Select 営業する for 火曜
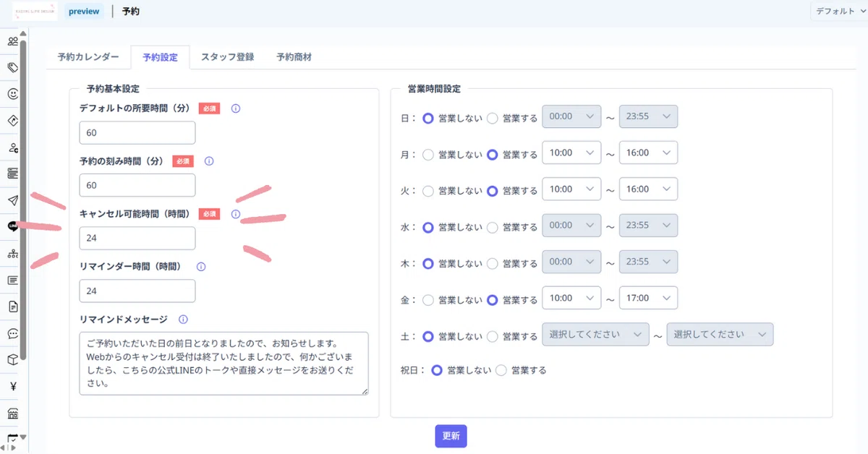868x454 pixels. pyautogui.click(x=493, y=190)
